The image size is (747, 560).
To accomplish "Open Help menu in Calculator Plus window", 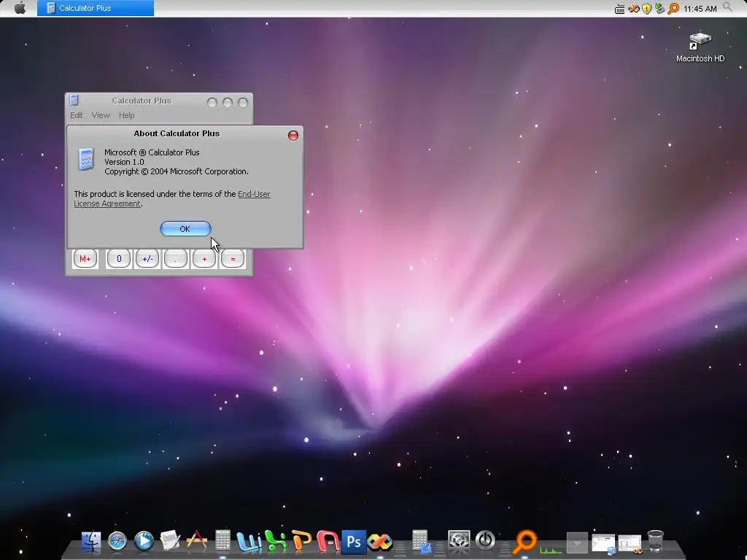I will (127, 115).
